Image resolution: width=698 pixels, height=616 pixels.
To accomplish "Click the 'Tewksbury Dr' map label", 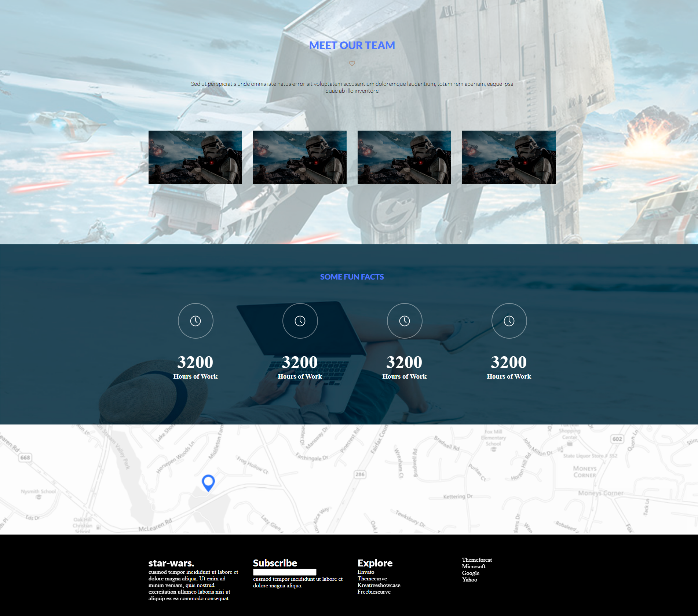I will [x=410, y=519].
